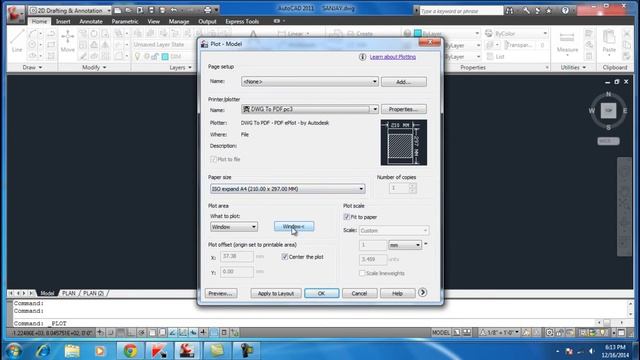
Task: Click the workspace switching gear in status bar
Action: coord(550,333)
